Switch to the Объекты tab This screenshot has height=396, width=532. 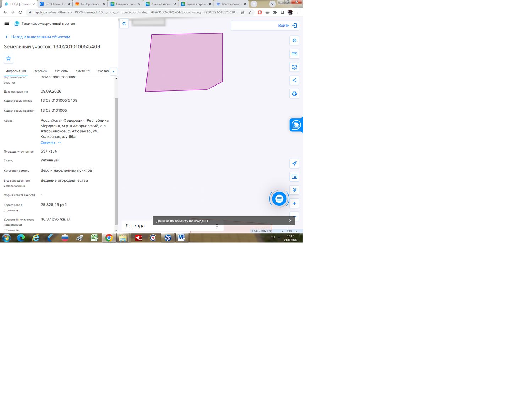point(62,71)
